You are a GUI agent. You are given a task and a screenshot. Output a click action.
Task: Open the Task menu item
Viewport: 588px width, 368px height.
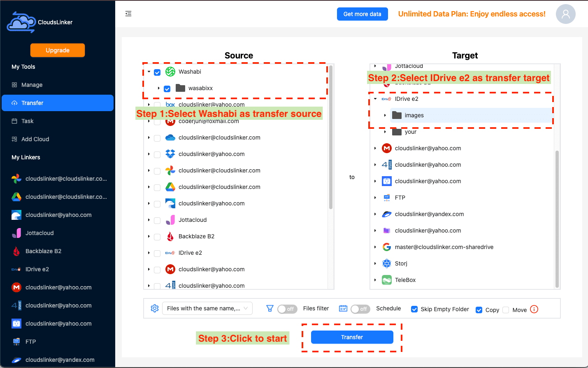pyautogui.click(x=58, y=121)
